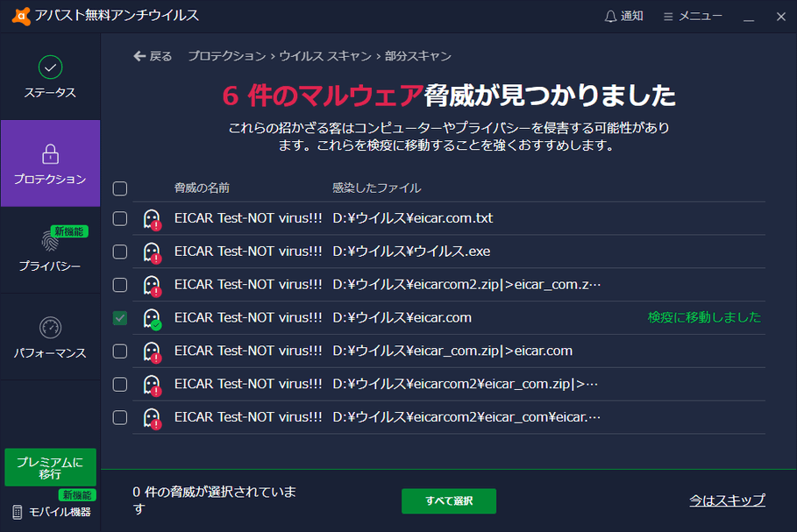Click threat ghost icon for eicar.com.txt
This screenshot has width=797, height=532.
152,219
